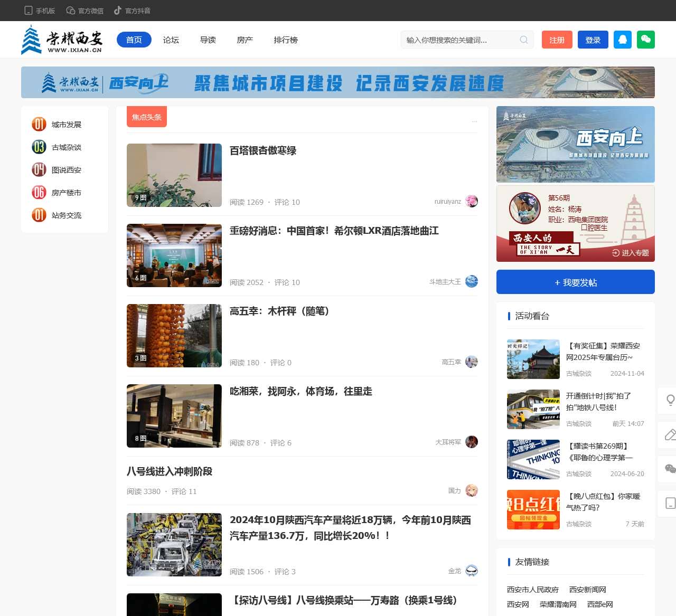Open 官方微信 in top bar
Viewport: 676px width, 616px height.
(84, 11)
